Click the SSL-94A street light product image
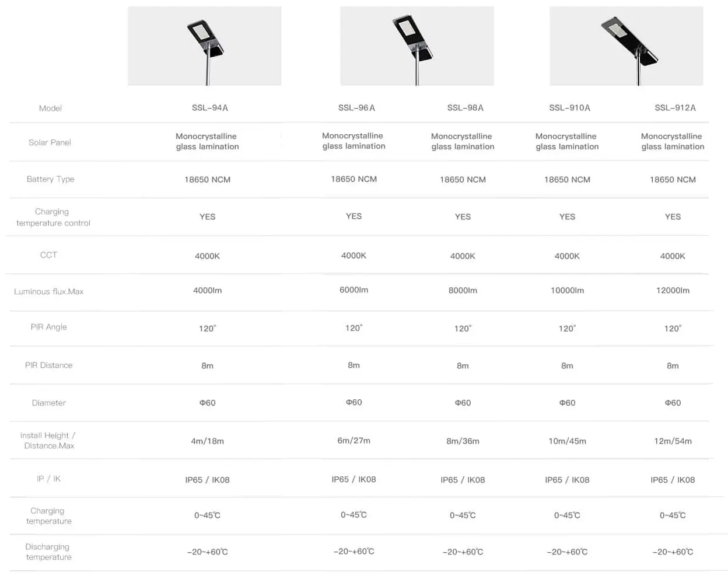Image resolution: width=728 pixels, height=579 pixels. pos(205,46)
